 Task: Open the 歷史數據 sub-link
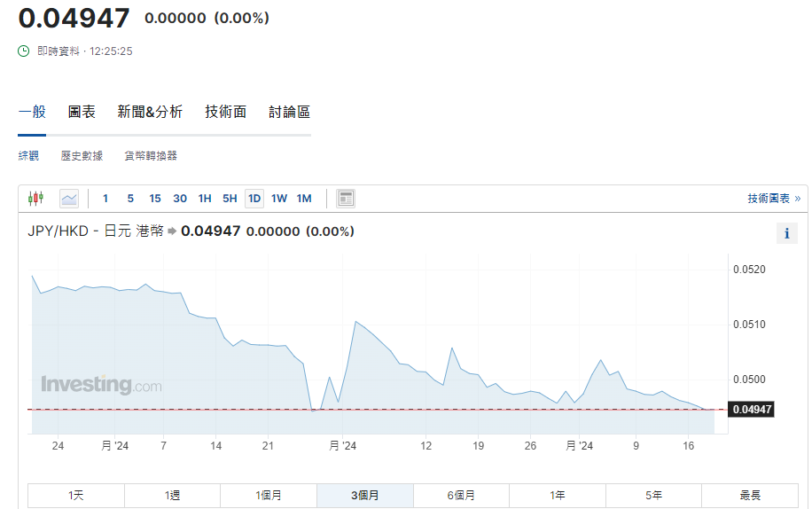pyautogui.click(x=82, y=156)
